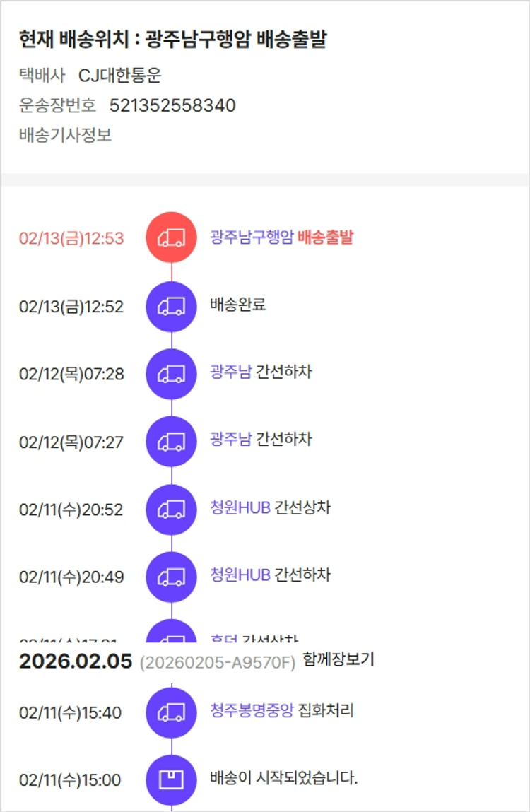Click the order number 20260205-A9570F
This screenshot has height=812, width=530.
[217, 663]
